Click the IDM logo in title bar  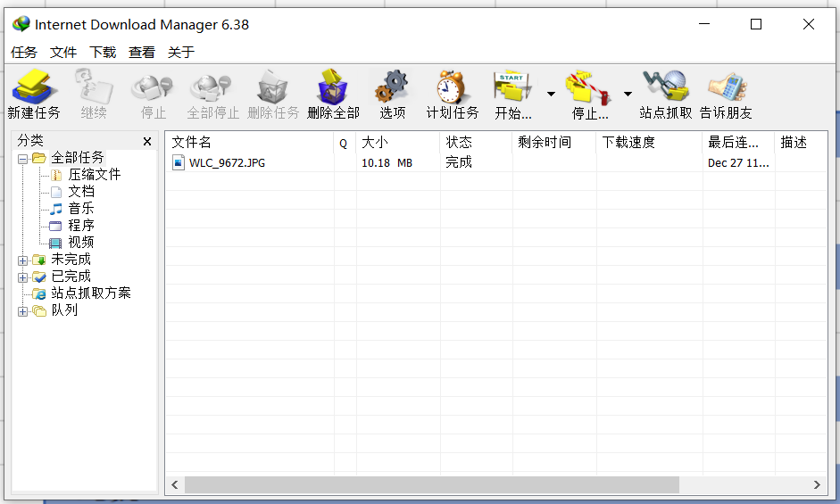pyautogui.click(x=21, y=24)
